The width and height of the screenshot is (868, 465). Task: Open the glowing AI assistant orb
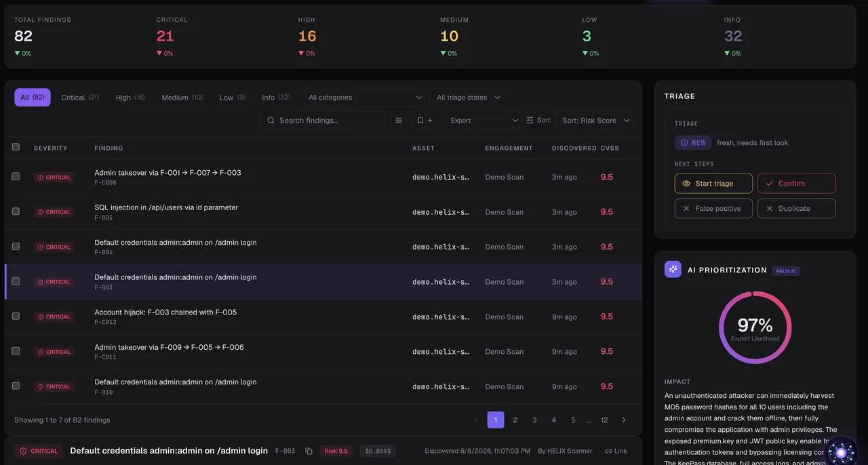click(842, 451)
